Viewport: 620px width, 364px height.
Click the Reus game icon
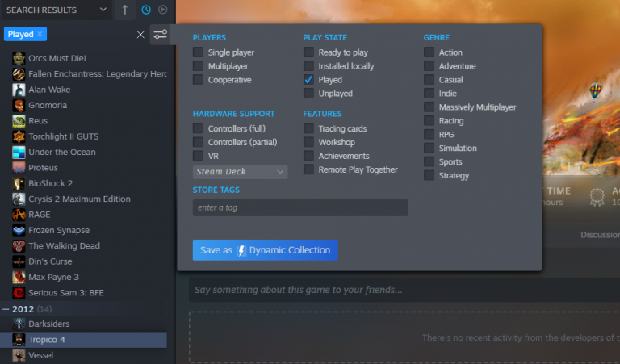(x=19, y=121)
